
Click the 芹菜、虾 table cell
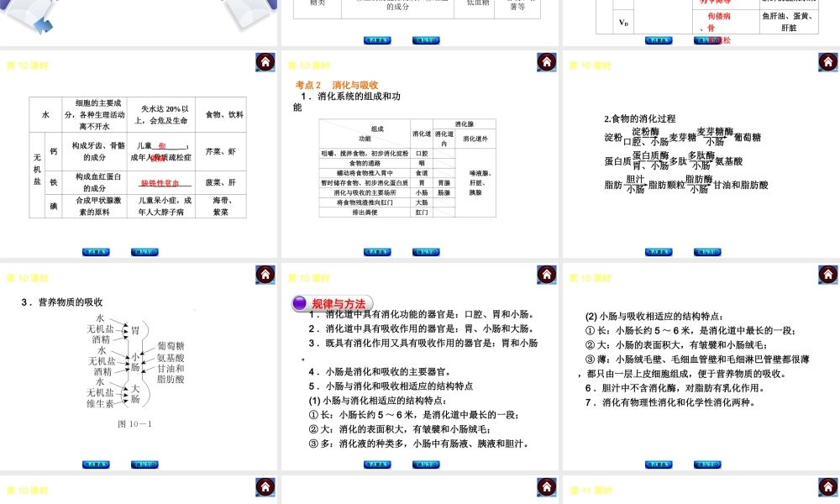pos(221,151)
